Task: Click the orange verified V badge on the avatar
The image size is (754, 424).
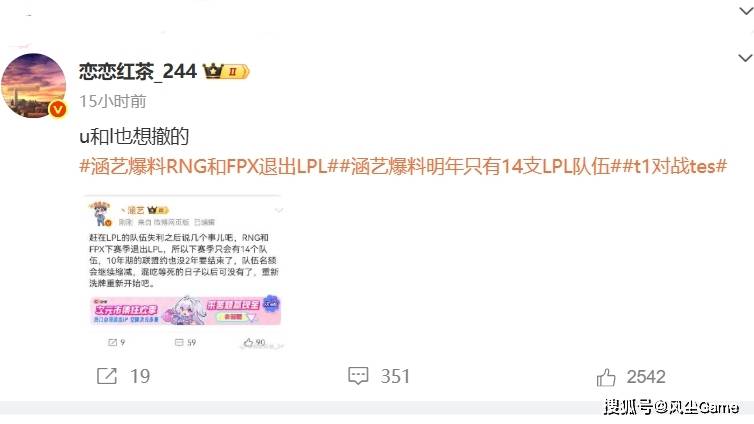Action: [x=58, y=110]
